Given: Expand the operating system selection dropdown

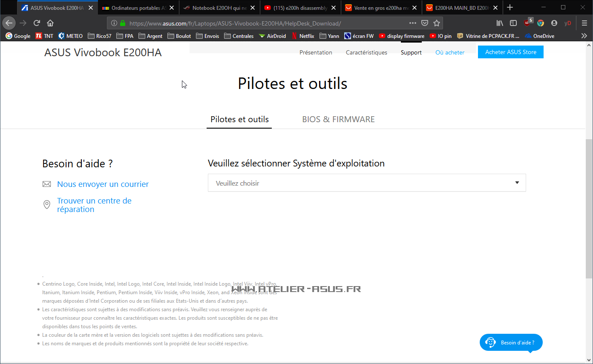Looking at the screenshot, I should (366, 183).
